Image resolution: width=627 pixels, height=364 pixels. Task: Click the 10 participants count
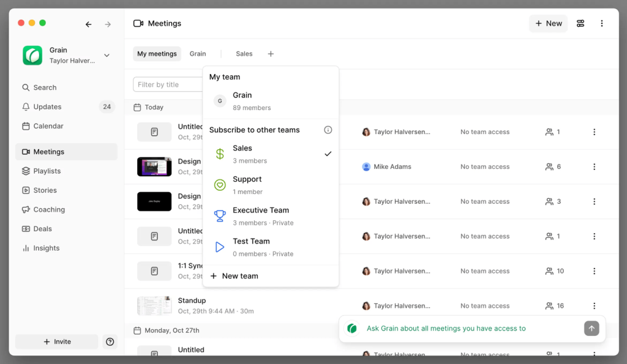[x=554, y=271]
